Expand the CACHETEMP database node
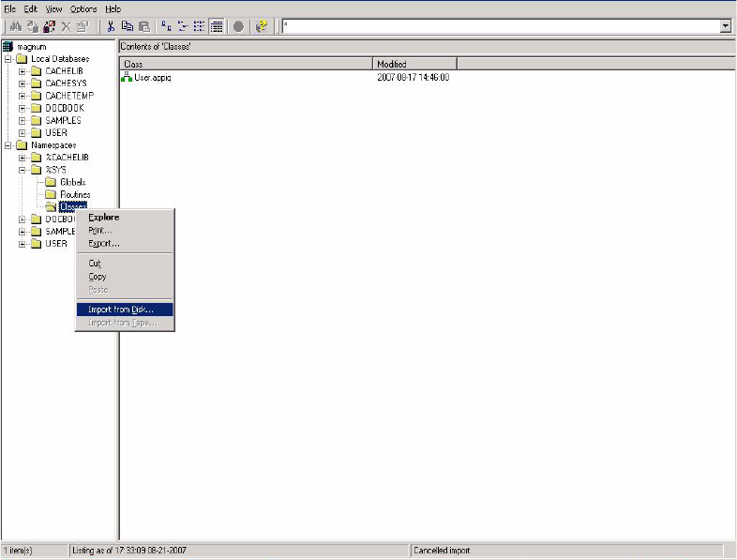The height and width of the screenshot is (560, 737). point(23,96)
